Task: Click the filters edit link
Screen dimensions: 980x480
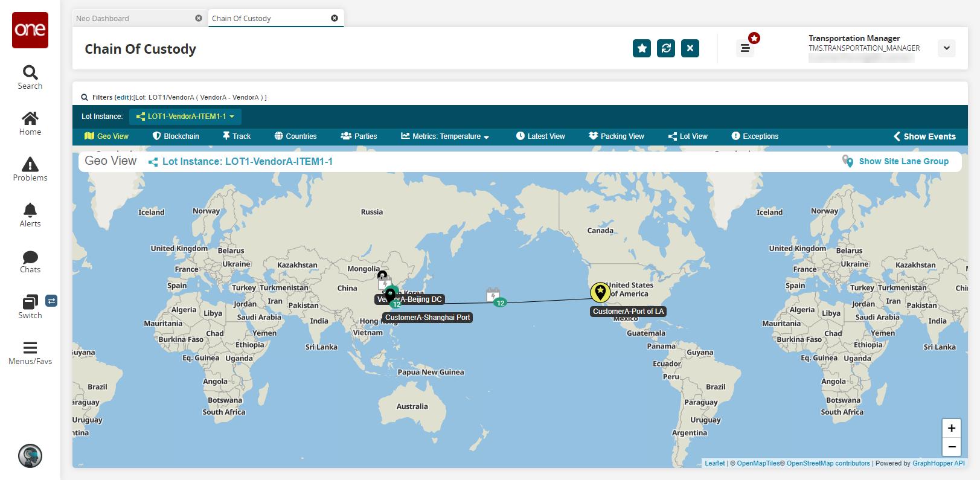Action: (x=123, y=97)
